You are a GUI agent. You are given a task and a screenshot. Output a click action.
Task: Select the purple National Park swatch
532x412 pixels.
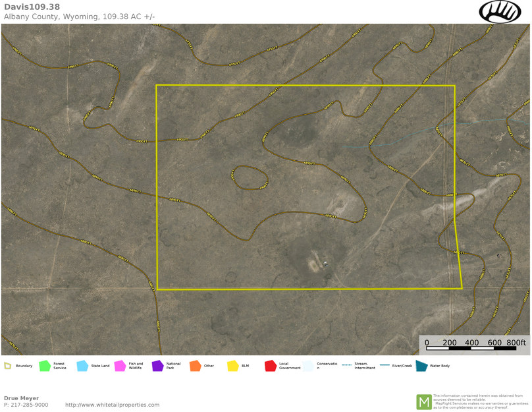point(157,366)
